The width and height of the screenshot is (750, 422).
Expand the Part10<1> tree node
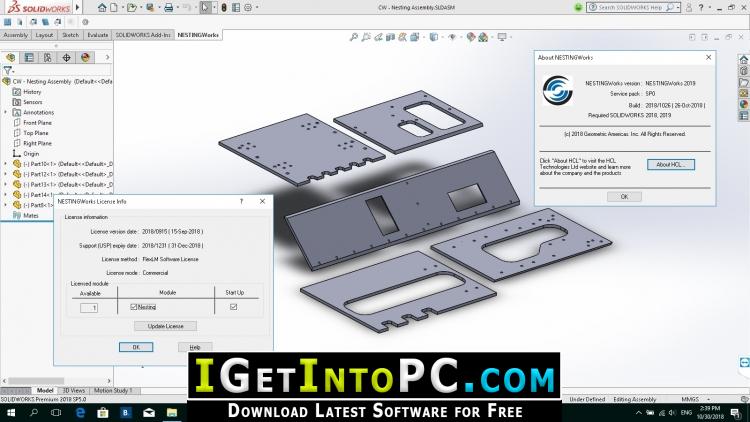click(x=6, y=164)
